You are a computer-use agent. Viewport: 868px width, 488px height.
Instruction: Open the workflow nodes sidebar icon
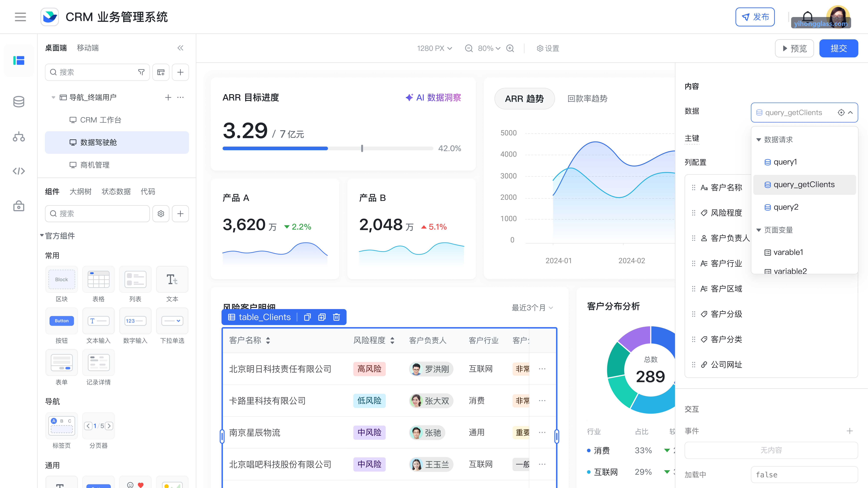(x=19, y=137)
